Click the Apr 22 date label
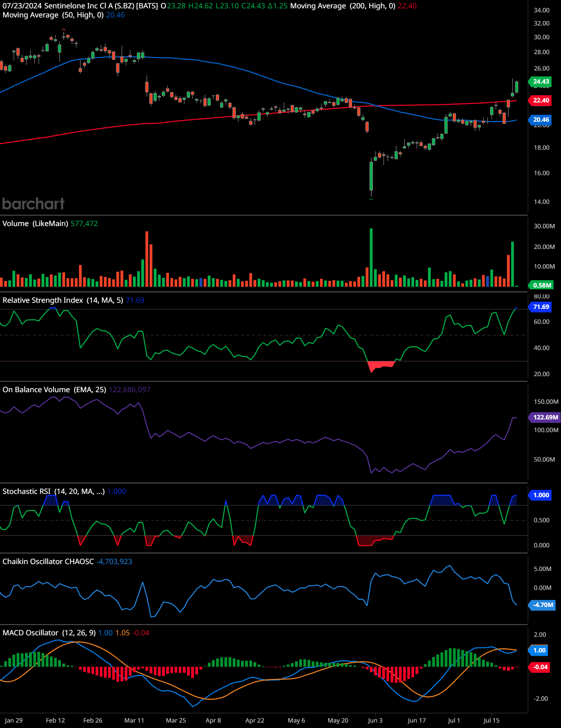This screenshot has width=561, height=728. (x=255, y=720)
